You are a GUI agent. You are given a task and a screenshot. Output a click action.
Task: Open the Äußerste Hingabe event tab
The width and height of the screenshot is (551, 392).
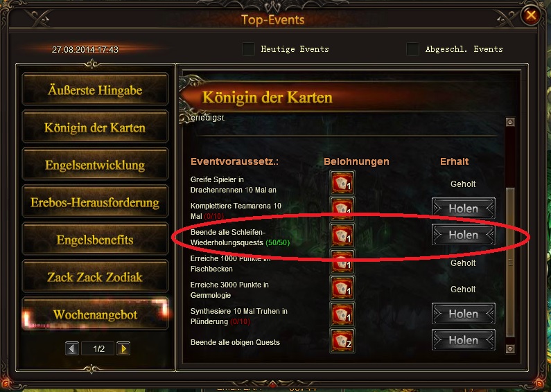pos(95,90)
